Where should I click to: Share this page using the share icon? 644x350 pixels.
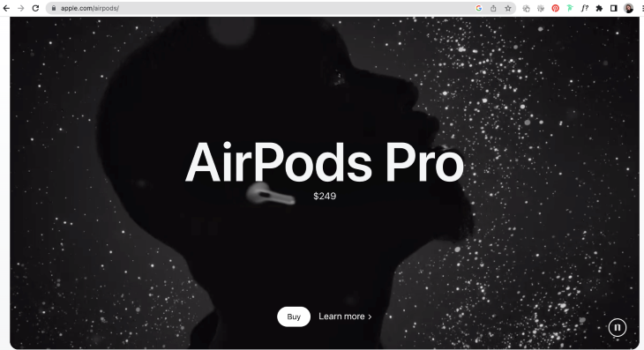493,8
